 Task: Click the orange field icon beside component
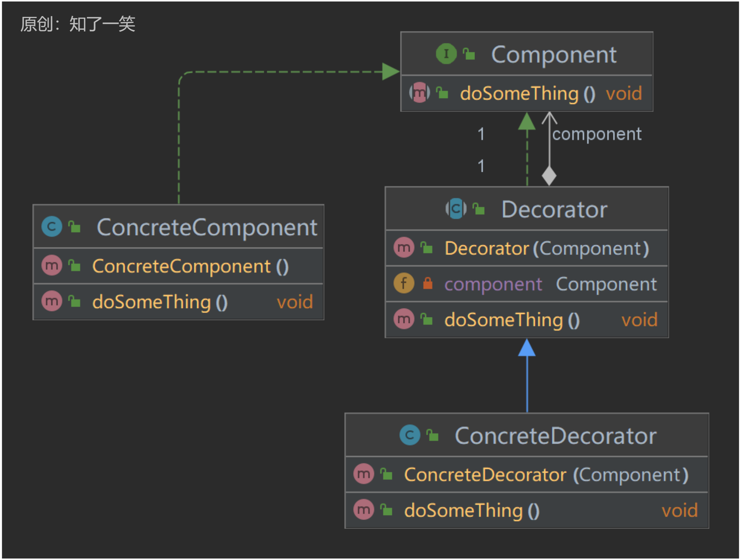pos(404,283)
